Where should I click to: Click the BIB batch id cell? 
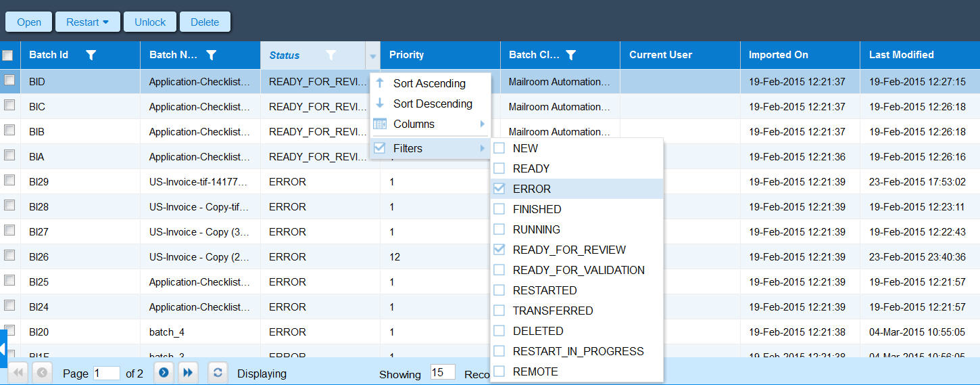click(x=80, y=131)
